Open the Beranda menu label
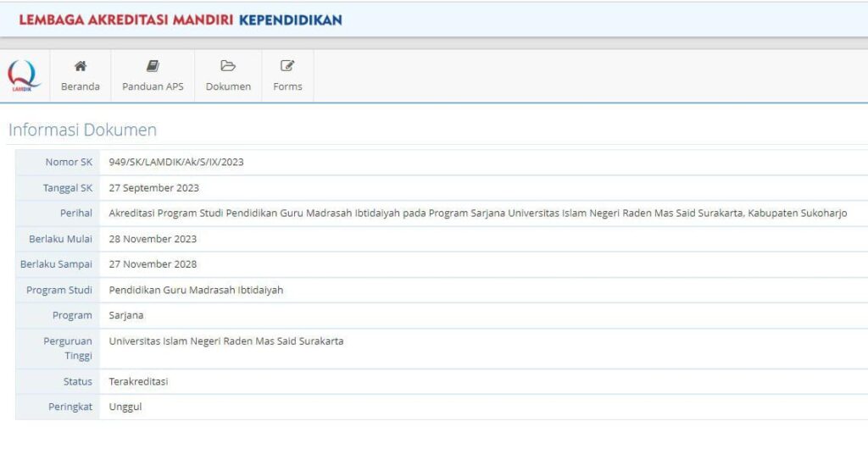 tap(81, 86)
